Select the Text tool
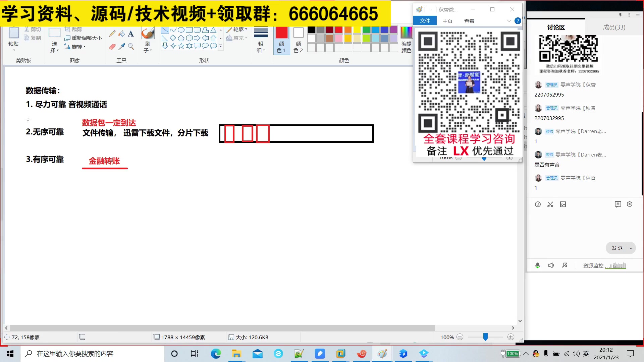This screenshot has height=362, width=644. tap(131, 34)
